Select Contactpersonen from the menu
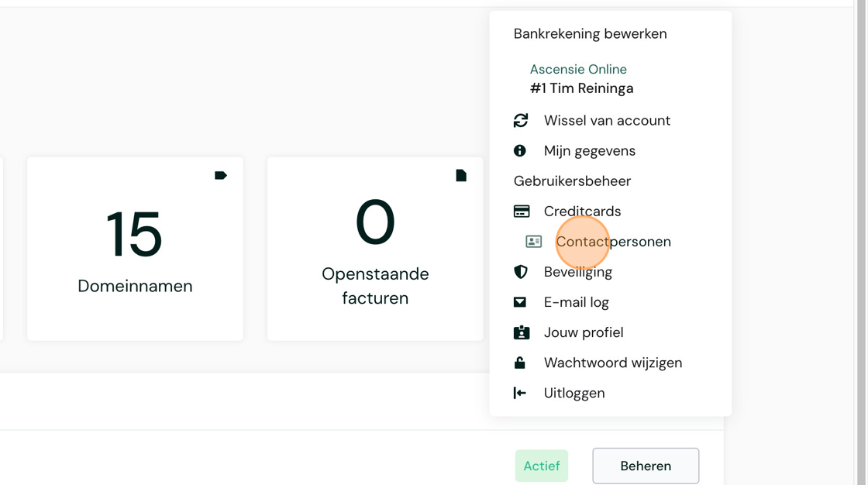 click(613, 242)
